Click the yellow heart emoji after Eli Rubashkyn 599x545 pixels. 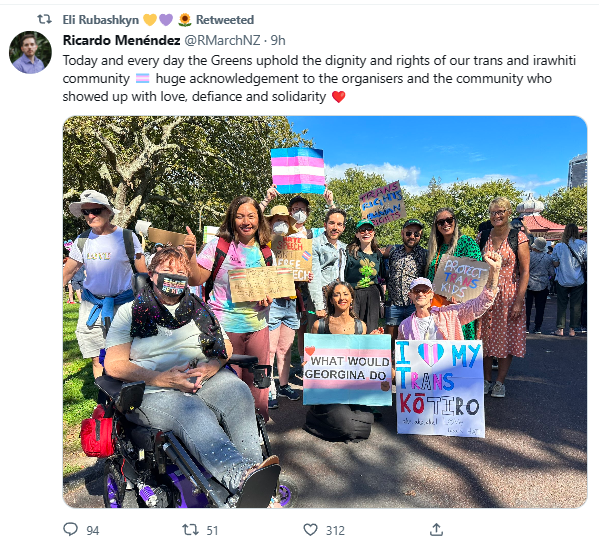click(150, 19)
